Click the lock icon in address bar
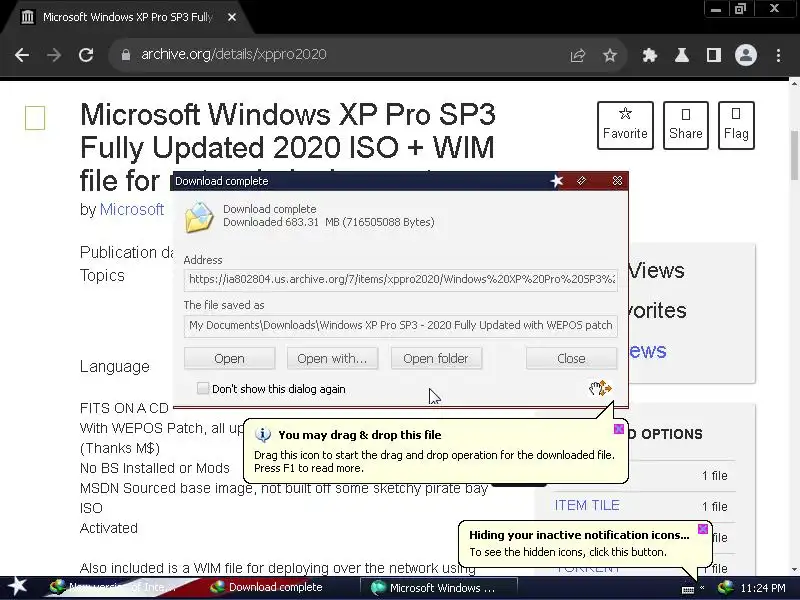Image resolution: width=800 pixels, height=600 pixels. (x=126, y=55)
